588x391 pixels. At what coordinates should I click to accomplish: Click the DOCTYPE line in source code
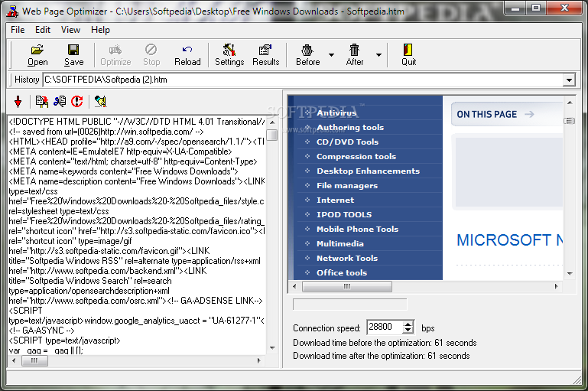(x=137, y=122)
